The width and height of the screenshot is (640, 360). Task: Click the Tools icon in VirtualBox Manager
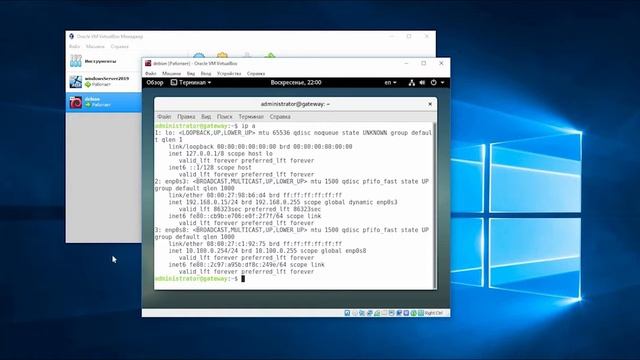76,61
